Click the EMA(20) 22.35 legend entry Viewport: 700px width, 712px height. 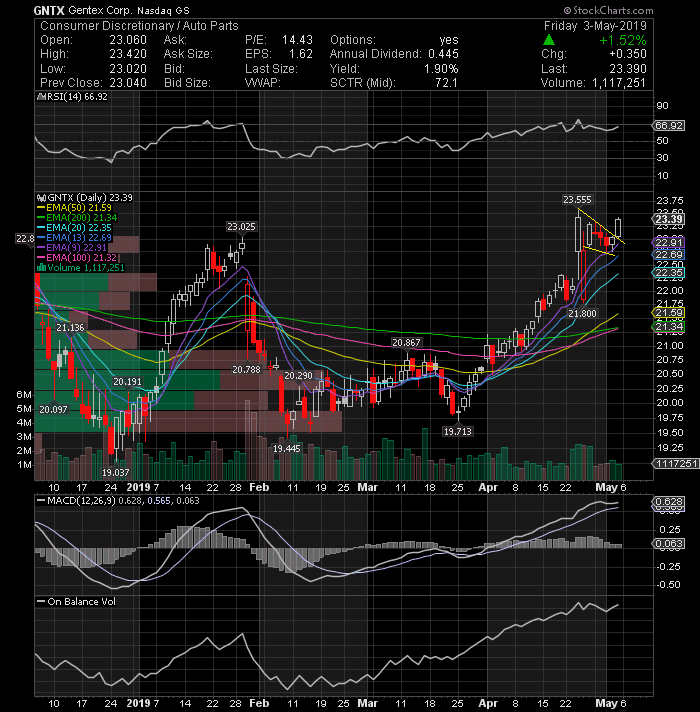74,227
